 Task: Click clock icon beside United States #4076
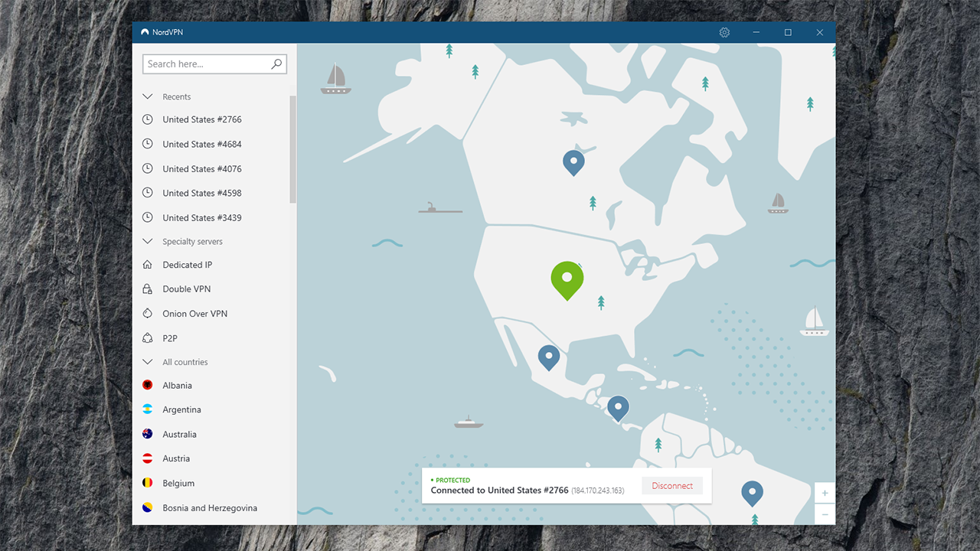pyautogui.click(x=148, y=168)
